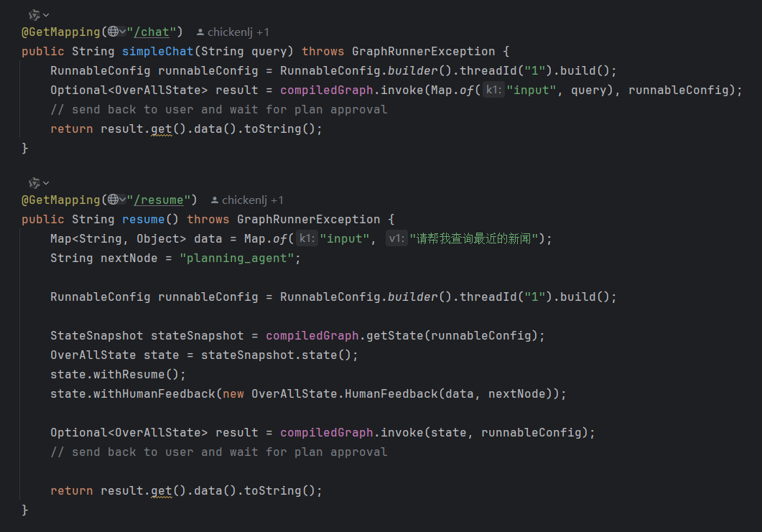Click the author person icon on /resume line

214,200
